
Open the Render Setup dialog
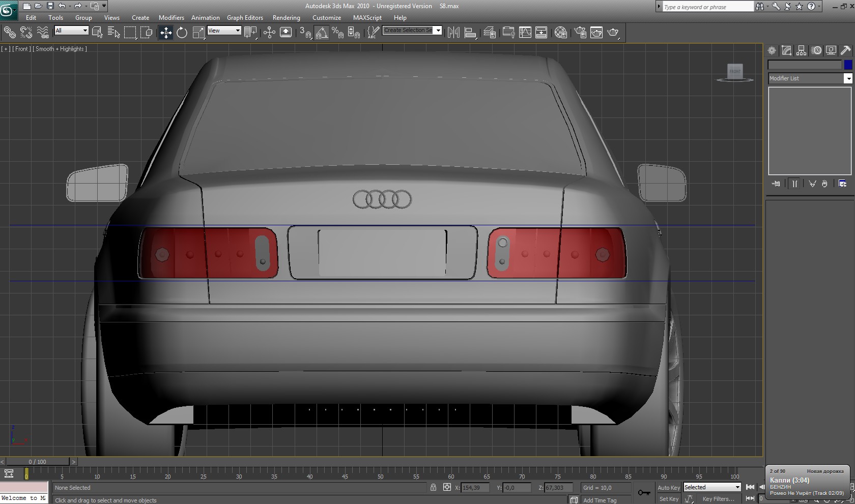point(580,33)
